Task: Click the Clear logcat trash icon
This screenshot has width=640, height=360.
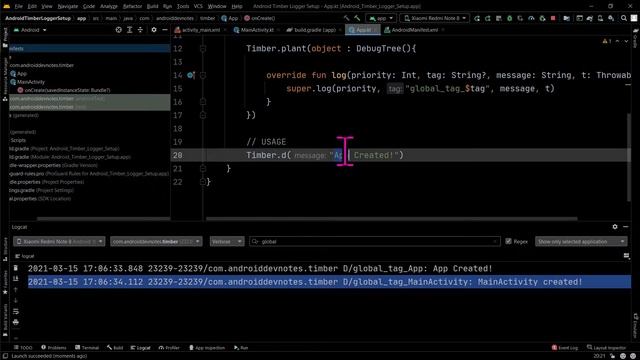Action: click(16, 268)
